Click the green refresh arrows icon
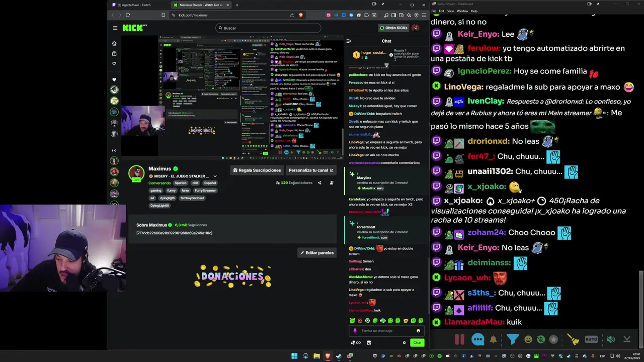The height and width of the screenshot is (362, 644). tap(541, 339)
